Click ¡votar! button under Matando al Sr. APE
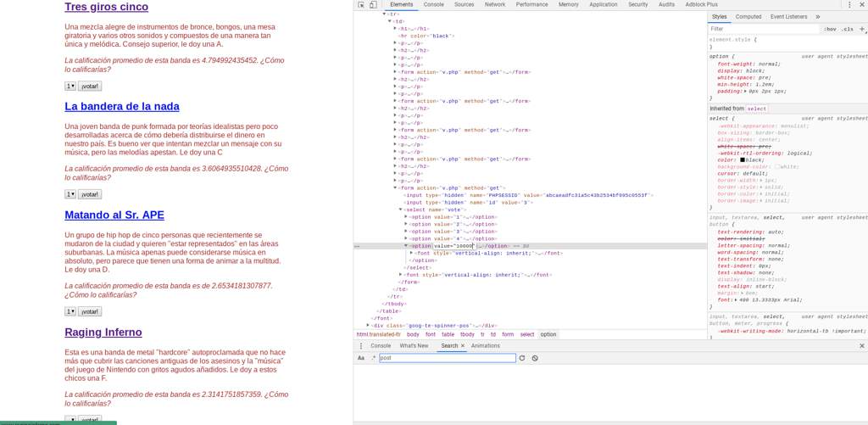This screenshot has width=868, height=425. pos(90,312)
